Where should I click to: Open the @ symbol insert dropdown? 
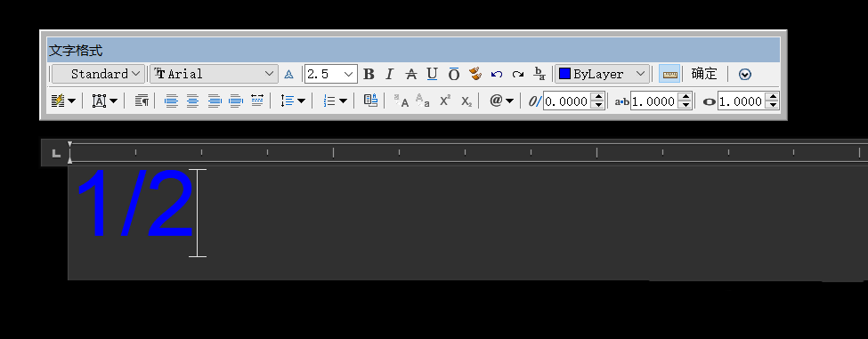[501, 101]
